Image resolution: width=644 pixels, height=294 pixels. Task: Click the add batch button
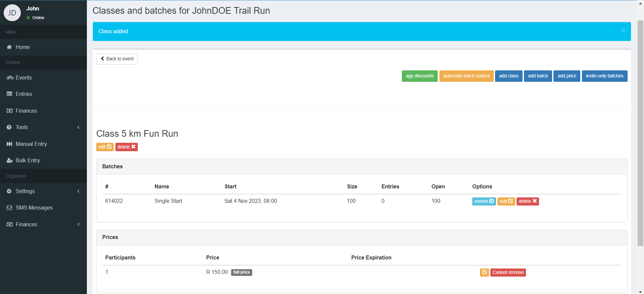click(538, 76)
